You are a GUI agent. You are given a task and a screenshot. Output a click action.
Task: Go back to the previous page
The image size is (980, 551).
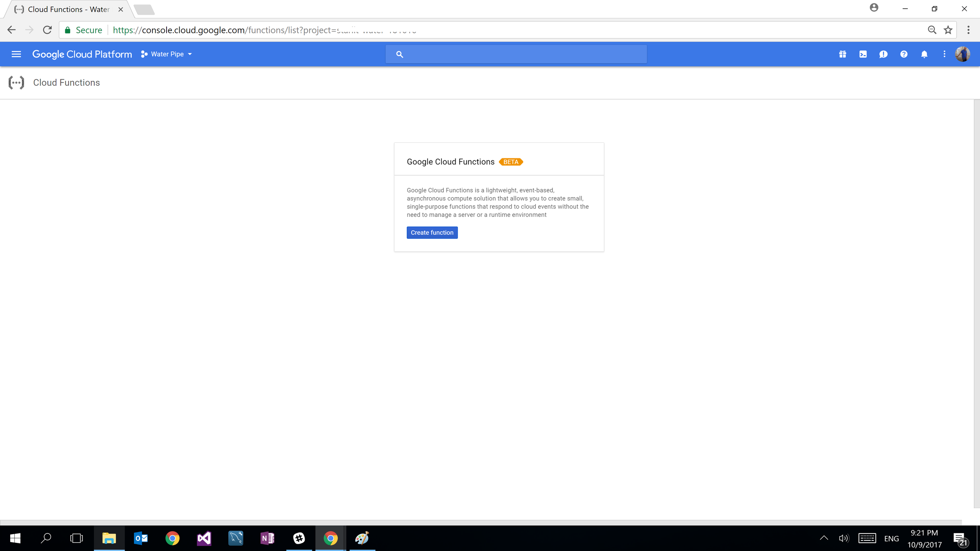[11, 30]
